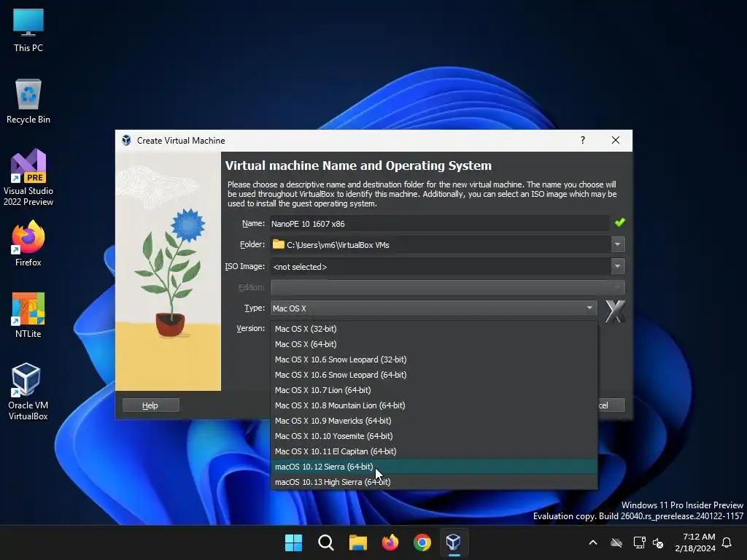Click the Mac OS X type logo
747x560 pixels.
coord(615,311)
